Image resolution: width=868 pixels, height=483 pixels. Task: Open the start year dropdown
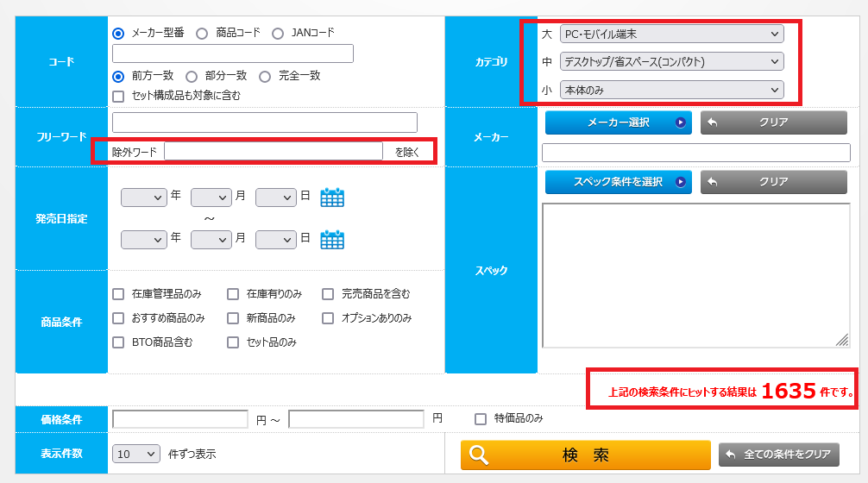pyautogui.click(x=143, y=198)
